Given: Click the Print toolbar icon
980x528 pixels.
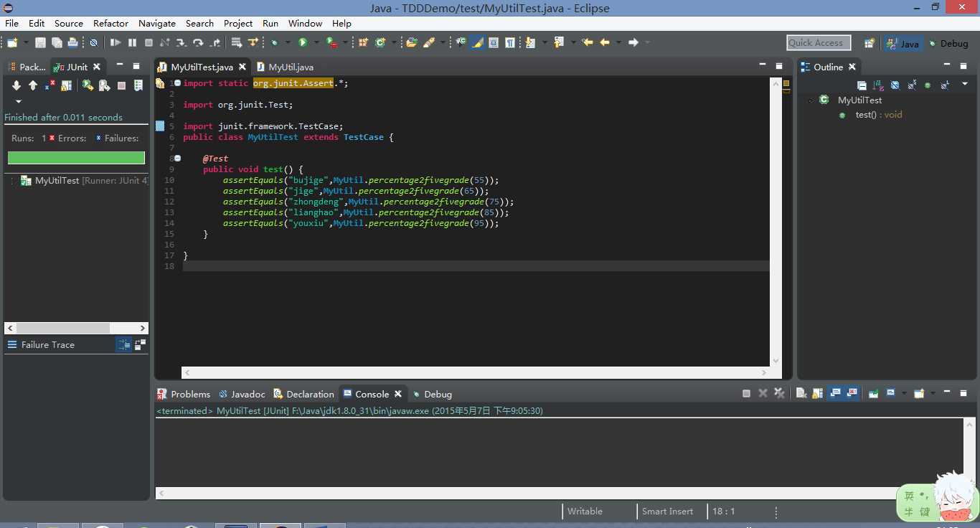Looking at the screenshot, I should (72, 43).
